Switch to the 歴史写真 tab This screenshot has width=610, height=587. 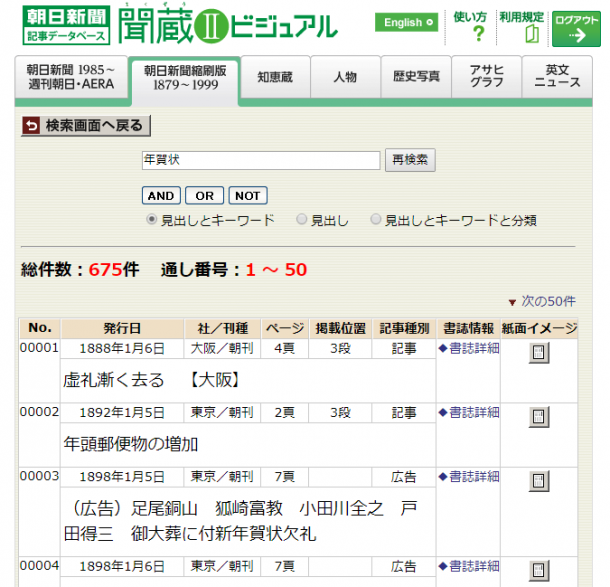click(x=416, y=77)
